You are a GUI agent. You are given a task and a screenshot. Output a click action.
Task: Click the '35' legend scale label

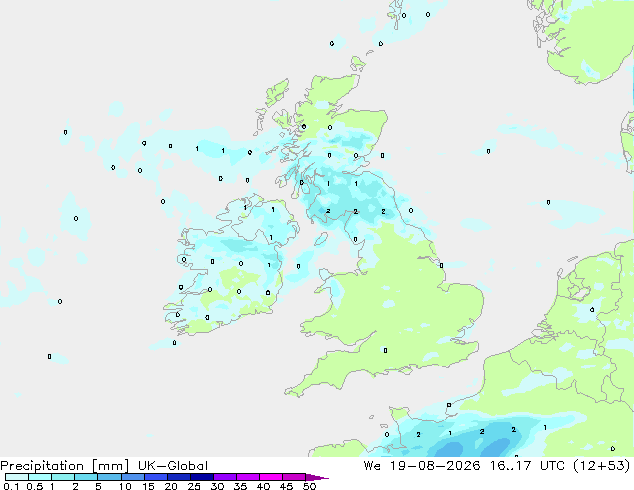click(240, 486)
